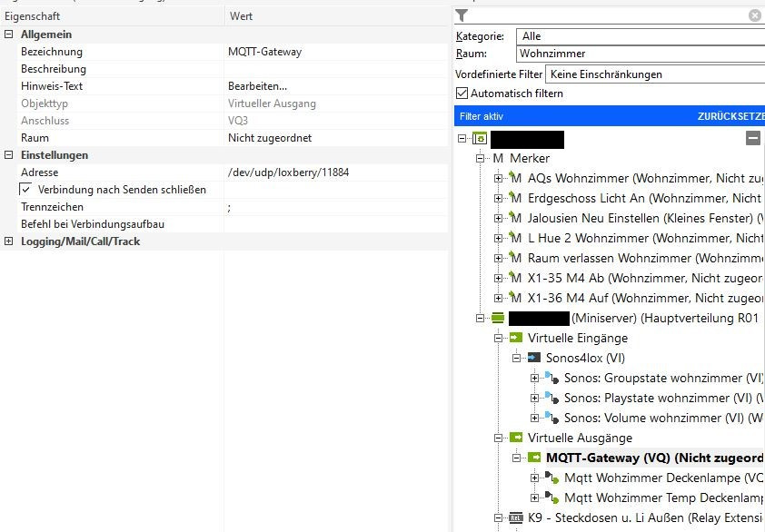Select the Erdgeschoss Licht An tree row

click(644, 198)
